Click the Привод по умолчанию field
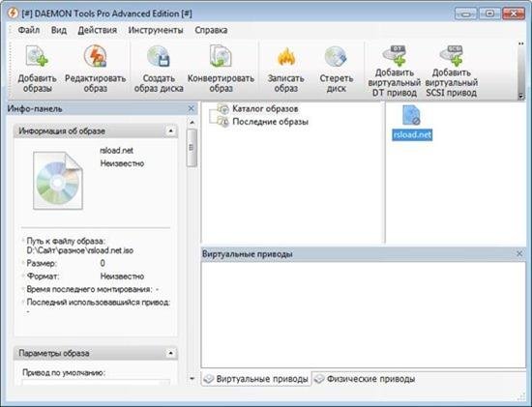The width and height of the screenshot is (532, 407). coord(96,383)
